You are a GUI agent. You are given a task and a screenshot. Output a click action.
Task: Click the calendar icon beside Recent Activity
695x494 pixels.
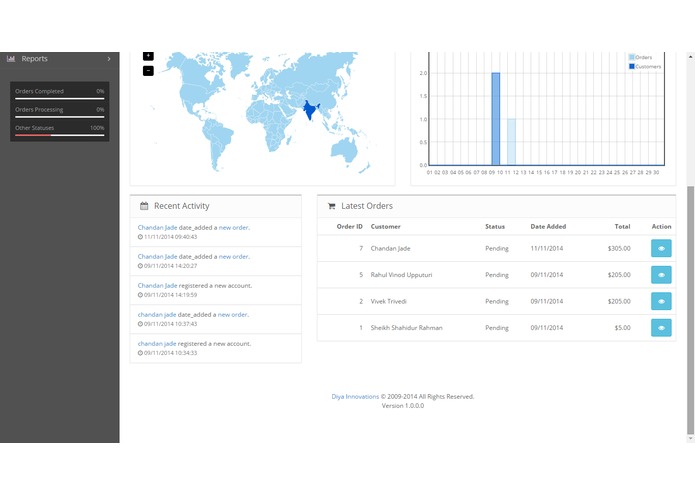tap(144, 206)
